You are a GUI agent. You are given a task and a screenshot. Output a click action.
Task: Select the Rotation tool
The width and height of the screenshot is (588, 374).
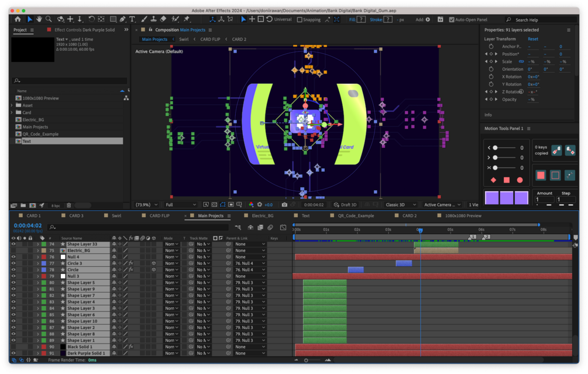91,19
